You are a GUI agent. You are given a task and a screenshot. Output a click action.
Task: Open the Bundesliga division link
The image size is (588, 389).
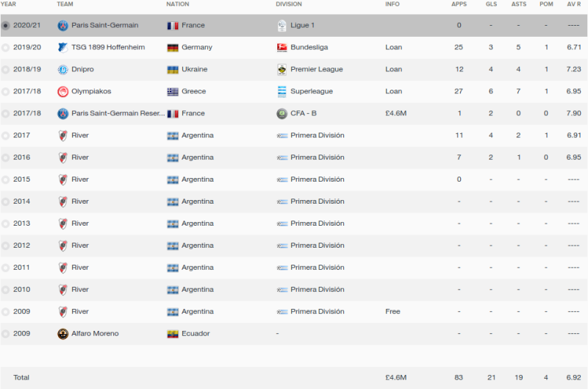pos(309,47)
